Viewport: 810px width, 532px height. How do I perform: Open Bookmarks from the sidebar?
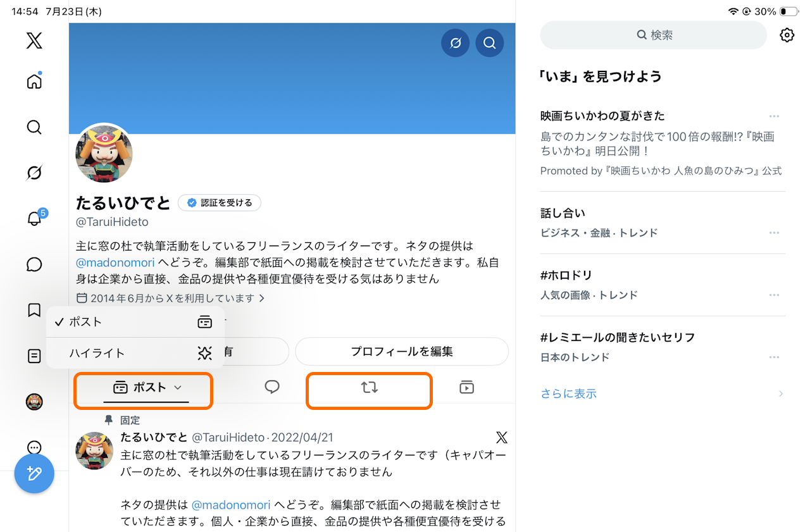[34, 310]
